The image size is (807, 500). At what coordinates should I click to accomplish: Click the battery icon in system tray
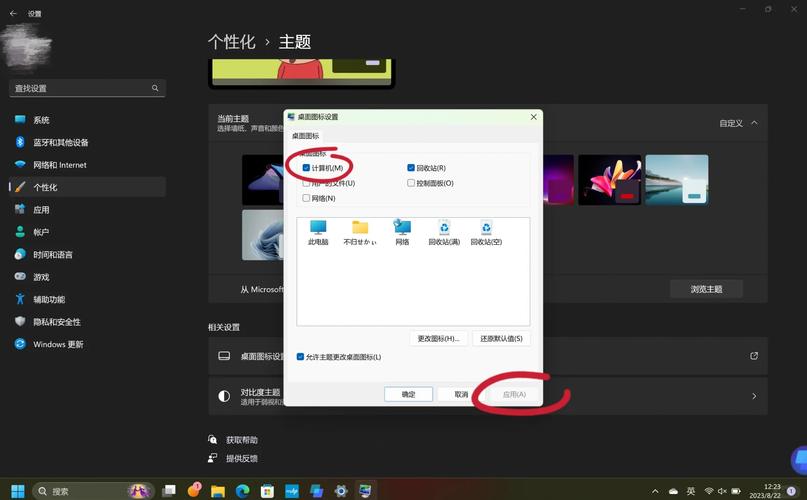736,491
